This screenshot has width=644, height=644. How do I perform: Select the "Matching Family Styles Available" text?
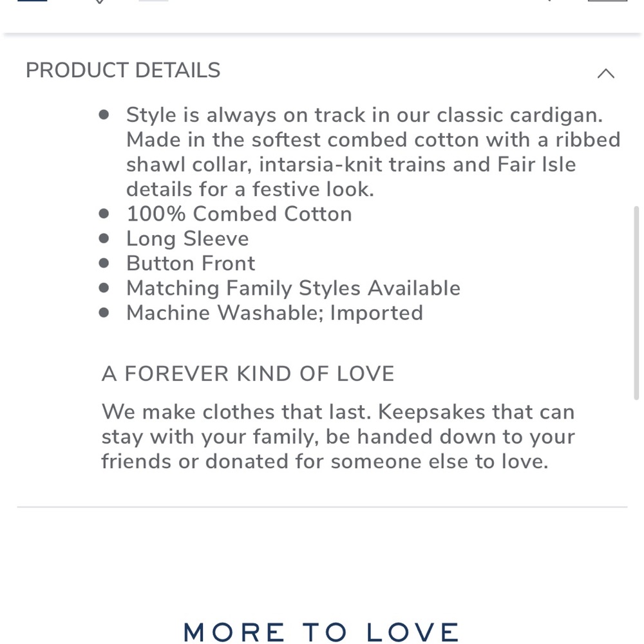pos(293,288)
